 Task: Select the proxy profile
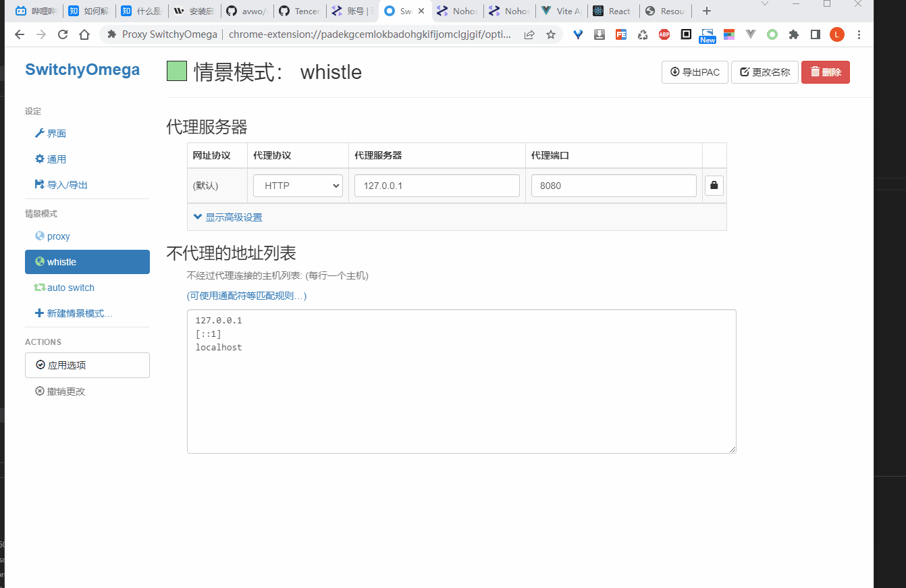87,236
